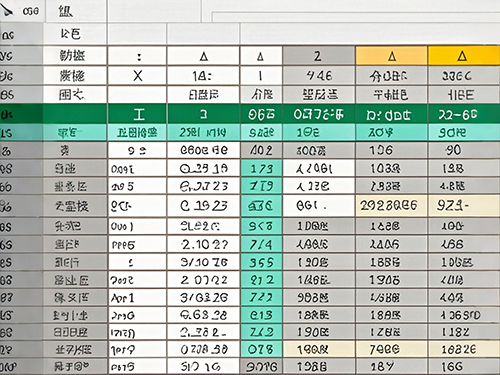Select the cell reading "14:"

point(203,76)
